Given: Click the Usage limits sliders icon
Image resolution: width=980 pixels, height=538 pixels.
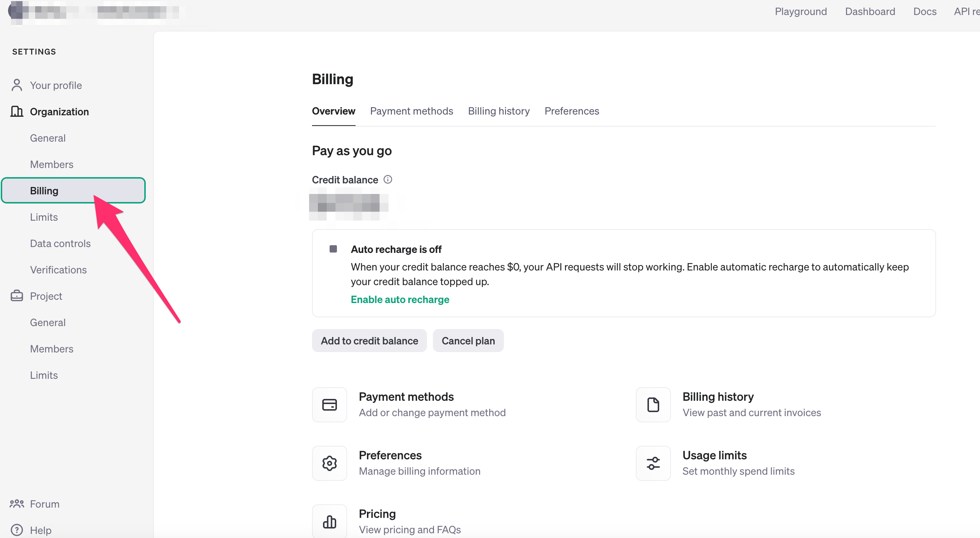Looking at the screenshot, I should [x=653, y=463].
